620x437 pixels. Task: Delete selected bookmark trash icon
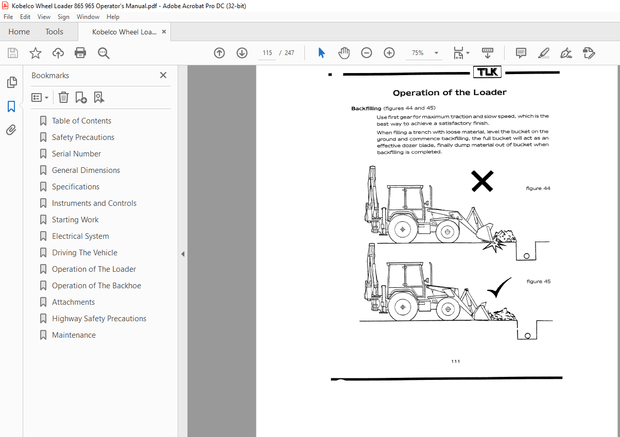pos(64,97)
